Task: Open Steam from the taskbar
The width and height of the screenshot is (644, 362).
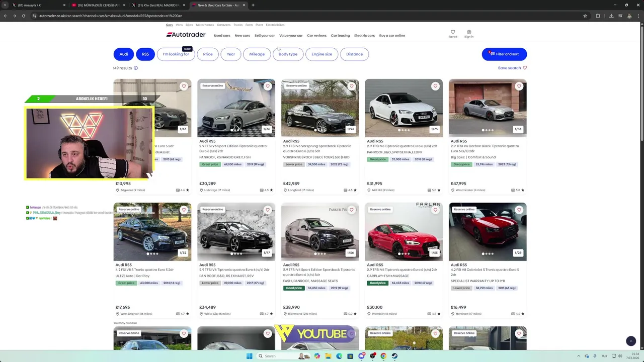Action: (394, 356)
